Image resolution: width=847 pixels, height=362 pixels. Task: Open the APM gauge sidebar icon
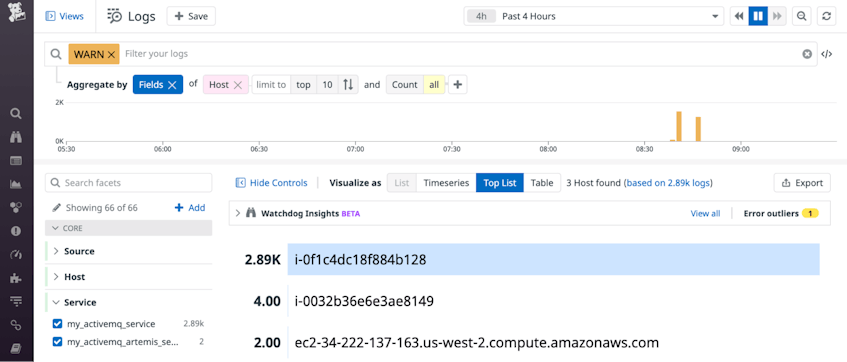coord(16,254)
